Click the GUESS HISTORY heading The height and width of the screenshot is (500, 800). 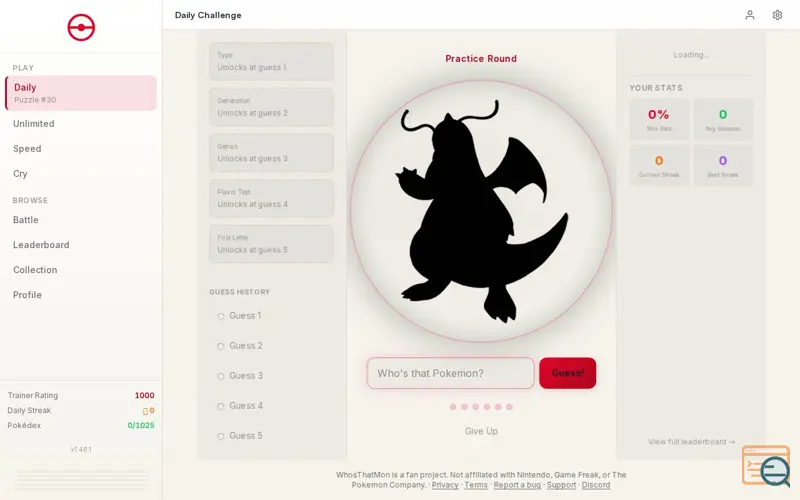tap(239, 292)
